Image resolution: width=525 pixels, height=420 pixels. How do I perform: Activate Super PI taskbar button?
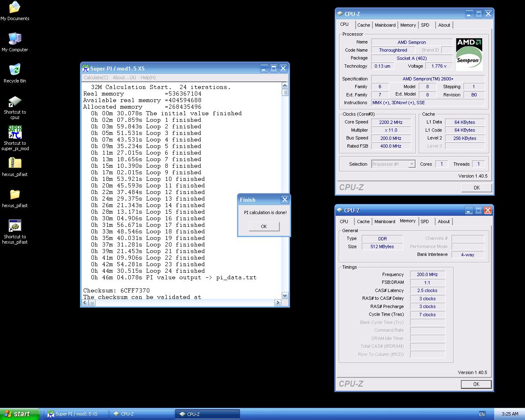[x=76, y=414]
